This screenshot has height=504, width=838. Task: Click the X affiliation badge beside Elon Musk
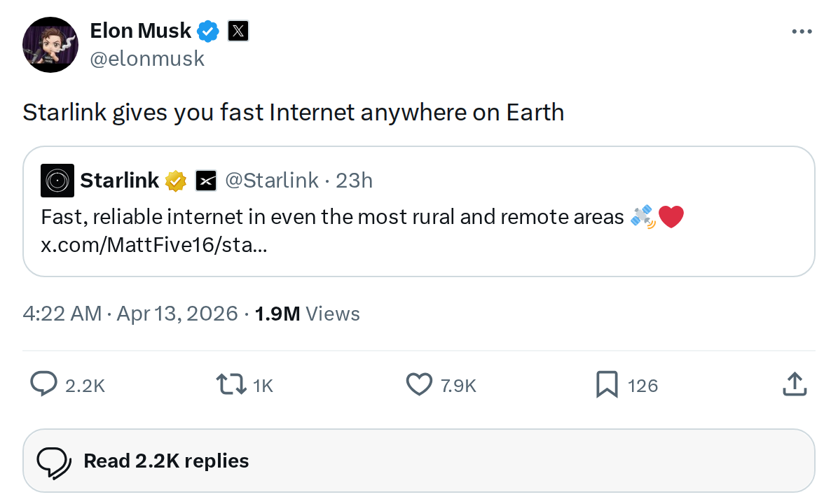(x=238, y=31)
